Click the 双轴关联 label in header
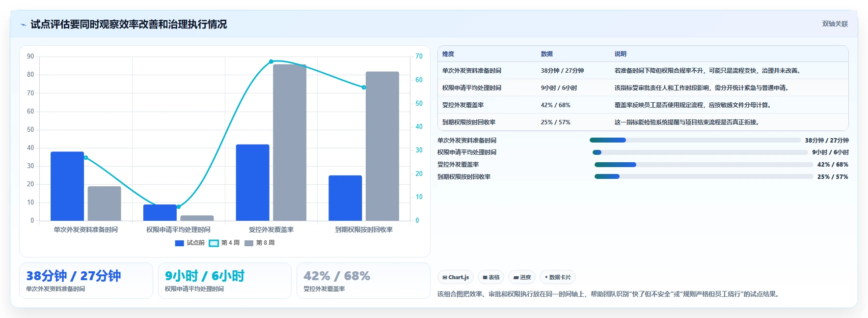The height and width of the screenshot is (318, 868). 835,24
